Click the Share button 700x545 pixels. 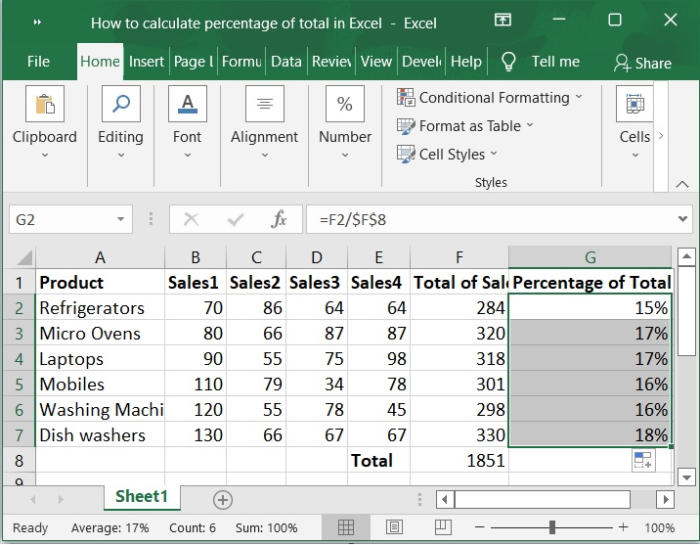643,63
